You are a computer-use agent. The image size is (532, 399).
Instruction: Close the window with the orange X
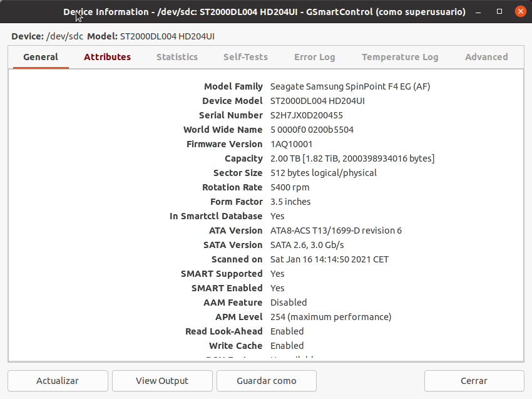point(521,11)
